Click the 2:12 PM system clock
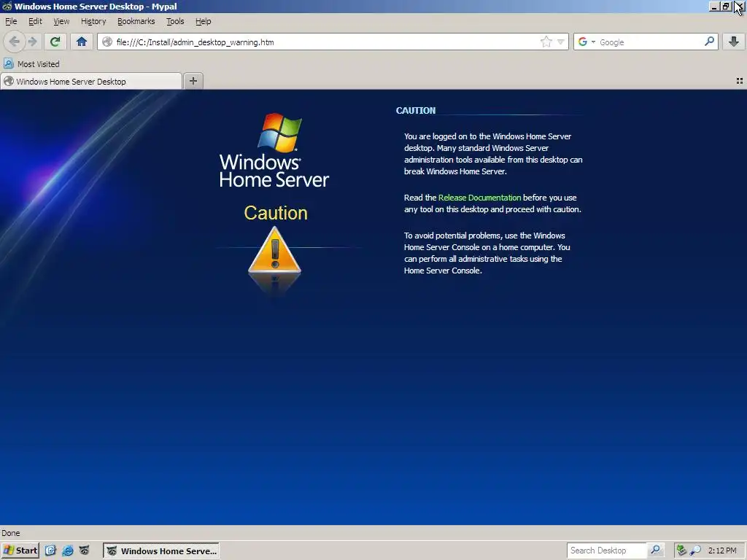 pos(722,551)
